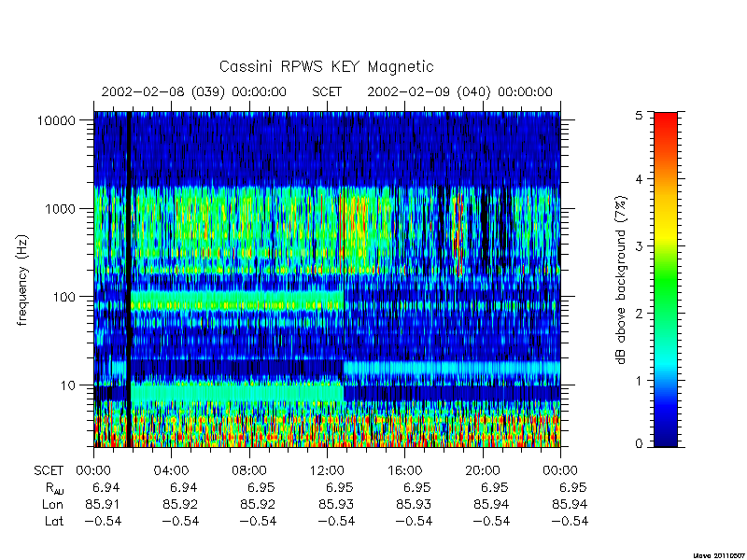Click the frequency (Hz) axis label

pyautogui.click(x=22, y=281)
